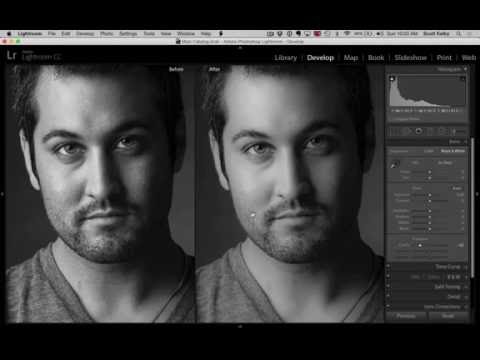The image size is (480, 360).
Task: Toggle the HSL / Color / B&W panel switch
Action: click(388, 277)
